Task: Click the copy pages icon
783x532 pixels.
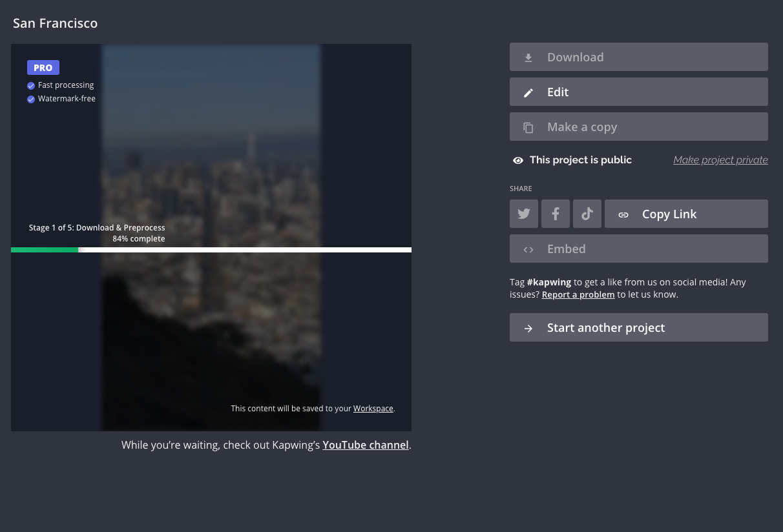Action: [x=528, y=127]
